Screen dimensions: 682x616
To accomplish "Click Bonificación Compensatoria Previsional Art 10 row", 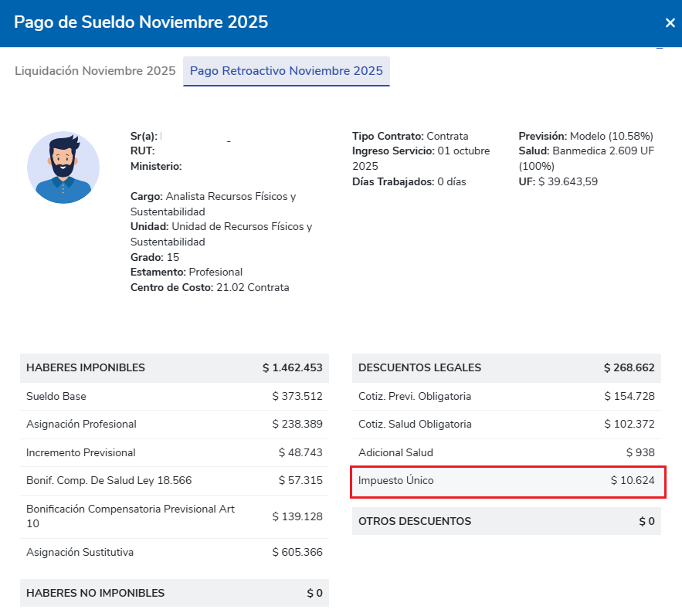I will click(174, 516).
